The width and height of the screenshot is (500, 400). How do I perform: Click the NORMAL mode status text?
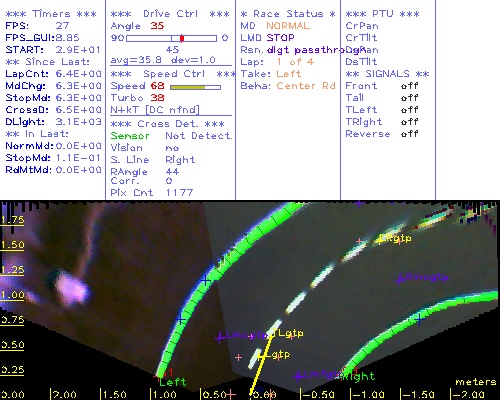point(288,26)
